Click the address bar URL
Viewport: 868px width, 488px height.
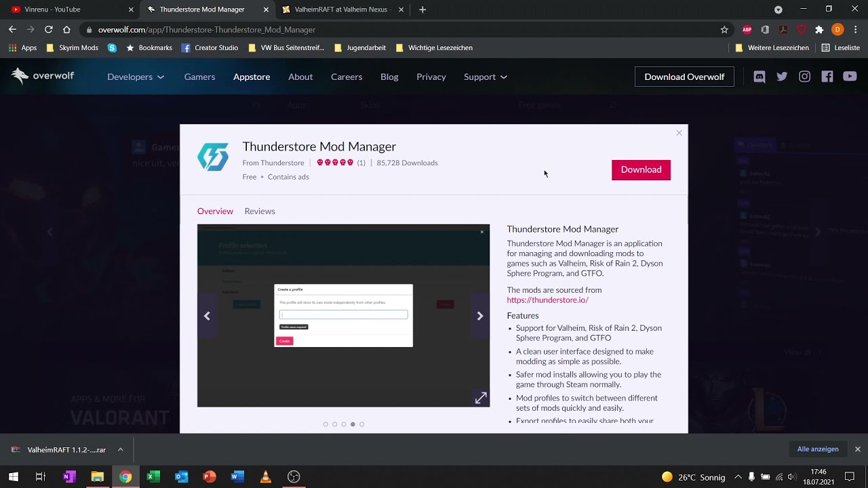pos(206,30)
